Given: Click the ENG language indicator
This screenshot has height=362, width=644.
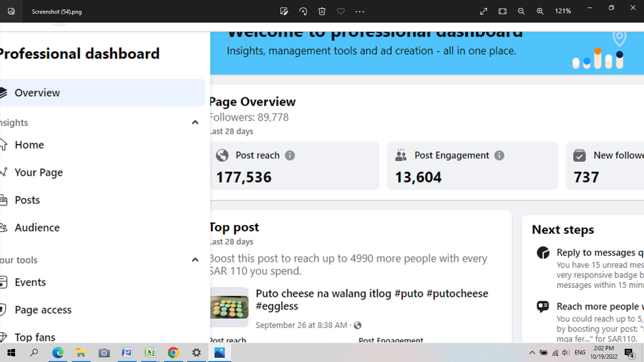Looking at the screenshot, I should (x=580, y=353).
